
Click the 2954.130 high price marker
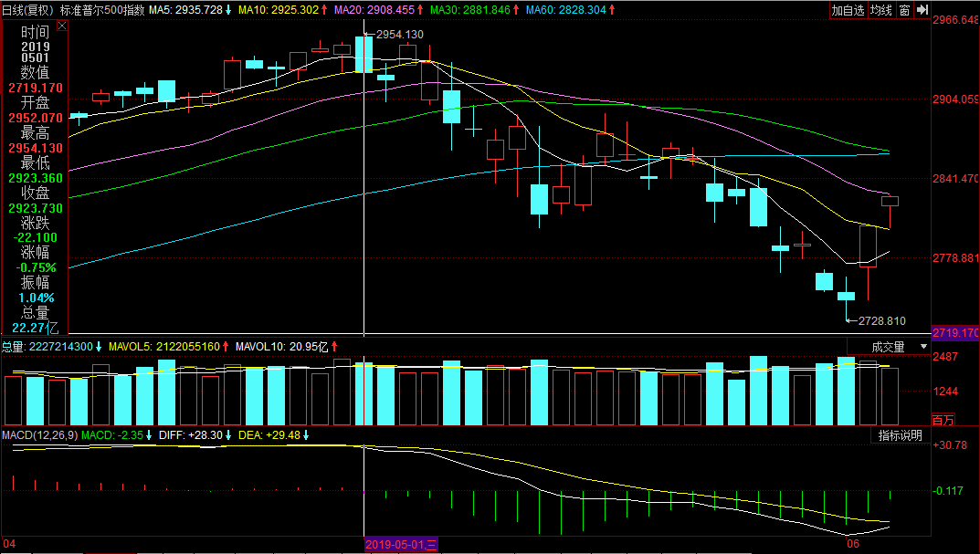400,35
